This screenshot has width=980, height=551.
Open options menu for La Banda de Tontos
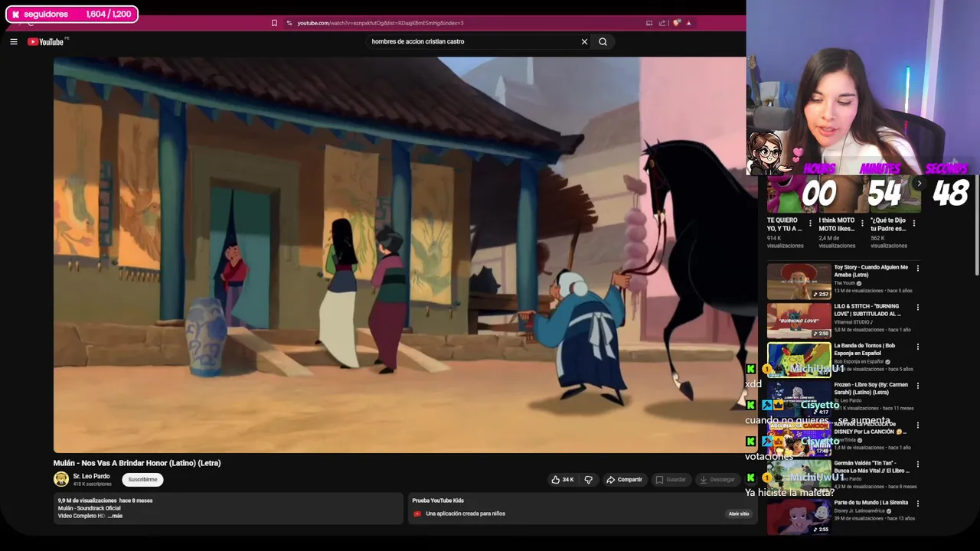pyautogui.click(x=917, y=347)
